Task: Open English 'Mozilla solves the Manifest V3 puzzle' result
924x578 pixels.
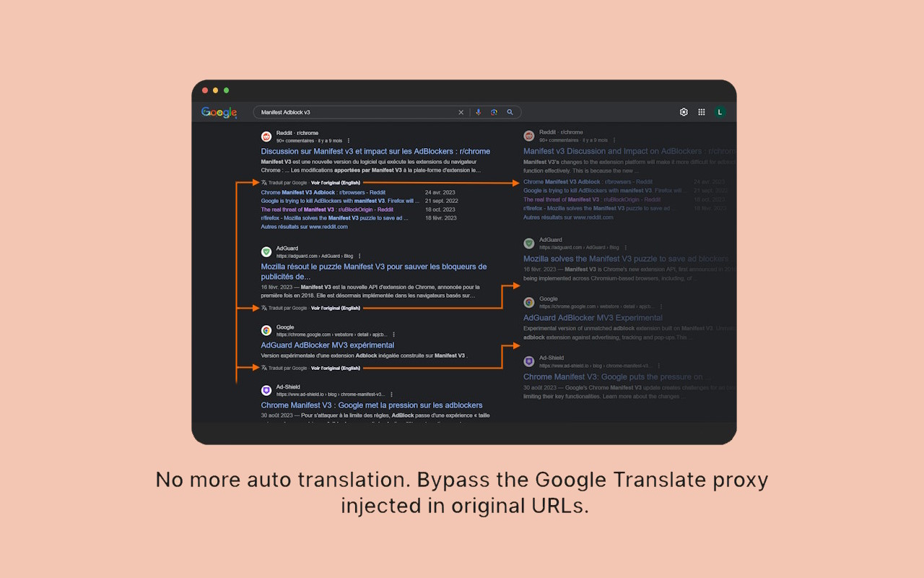Action: (x=626, y=259)
